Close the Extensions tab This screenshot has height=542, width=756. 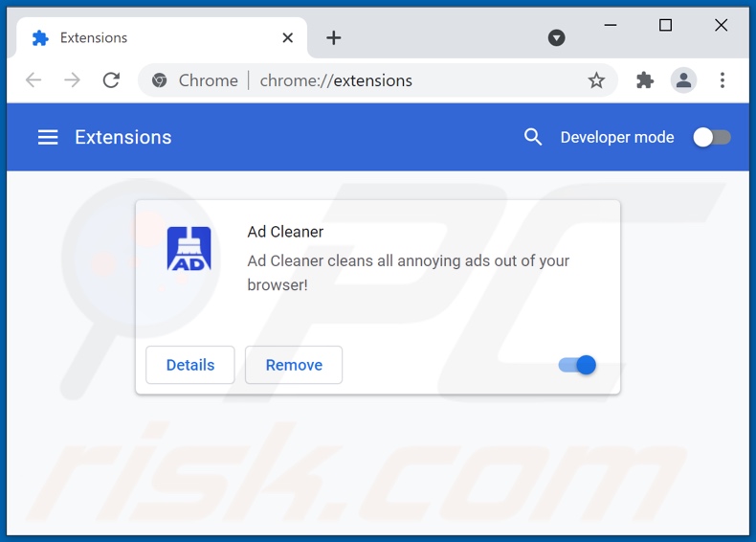288,37
